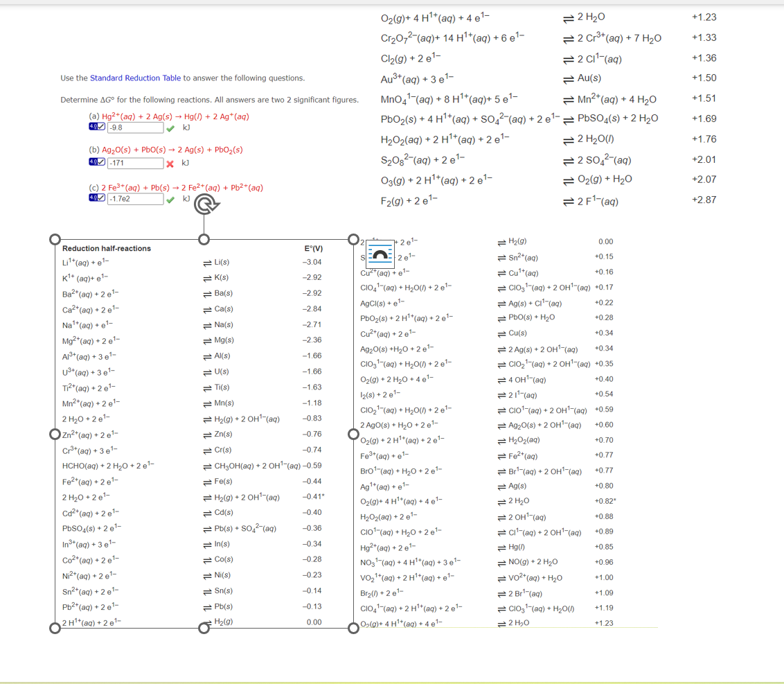
Task: Click the red X mark beside -171
Action: click(x=170, y=164)
